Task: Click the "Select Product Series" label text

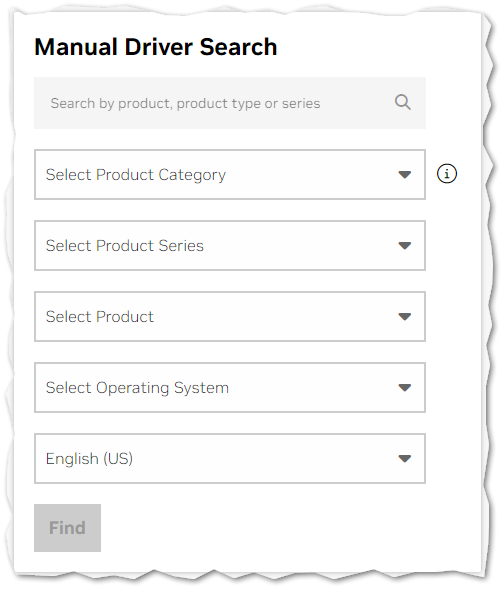Action: coord(125,246)
